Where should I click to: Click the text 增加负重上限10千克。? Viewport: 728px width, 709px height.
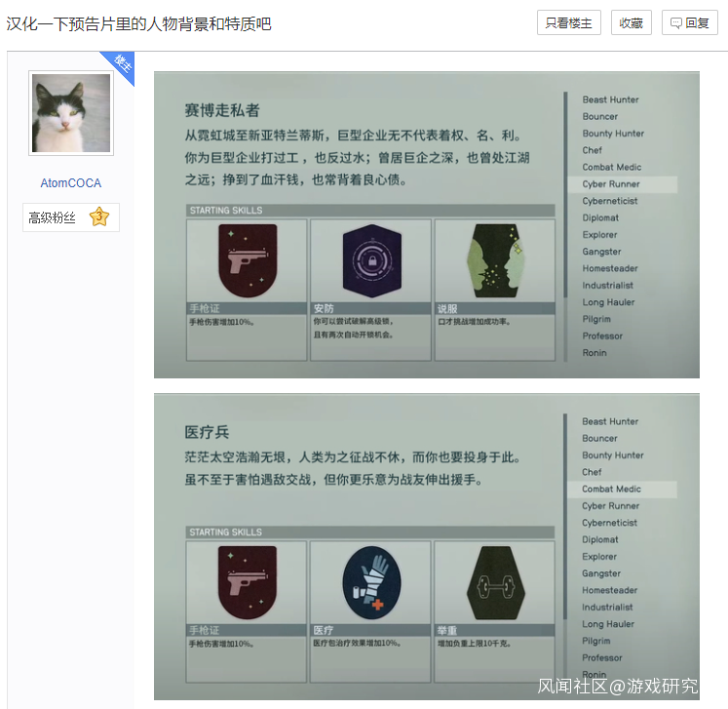(x=474, y=644)
